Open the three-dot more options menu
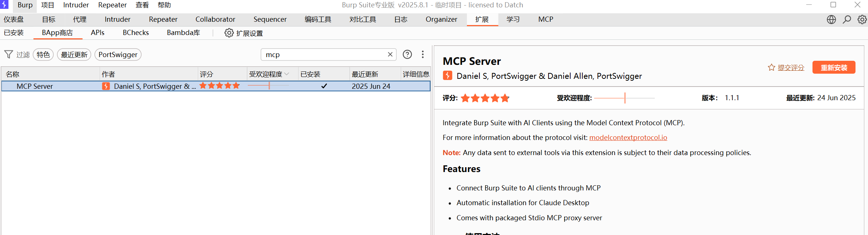This screenshot has width=868, height=235. 423,55
